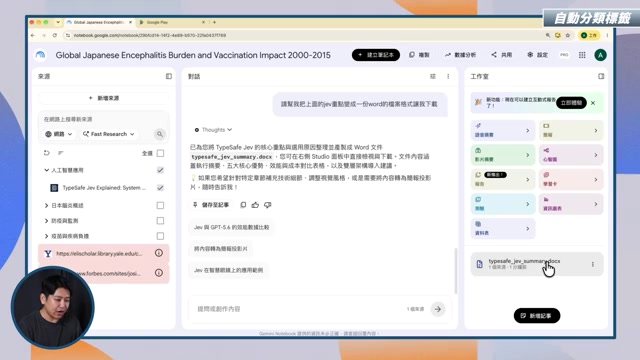The image size is (640, 360).
Task: Click browser back arrow
Action: 33,36
